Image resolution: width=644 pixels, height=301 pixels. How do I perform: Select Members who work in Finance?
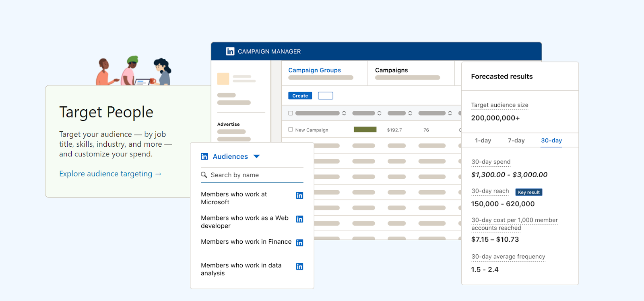click(247, 242)
